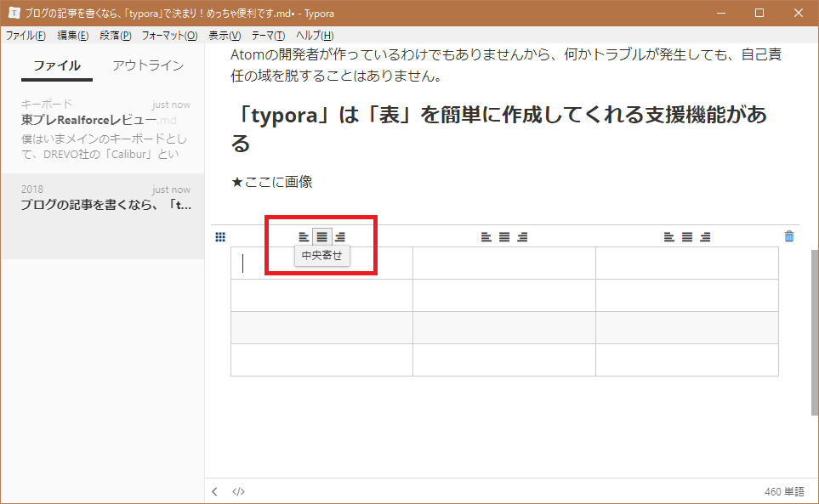Align third column left
Viewport: 819px width, 504px height.
[x=669, y=237]
